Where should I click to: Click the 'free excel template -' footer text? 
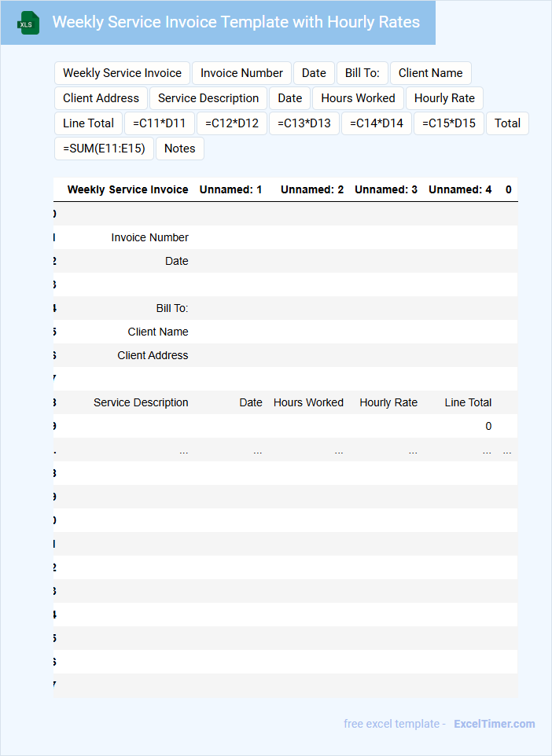(x=395, y=724)
